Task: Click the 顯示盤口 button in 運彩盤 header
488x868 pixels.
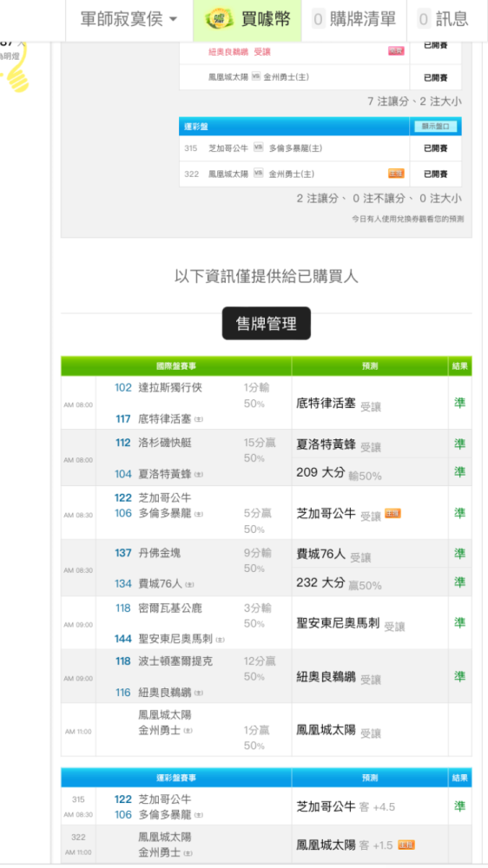Action: [x=436, y=127]
